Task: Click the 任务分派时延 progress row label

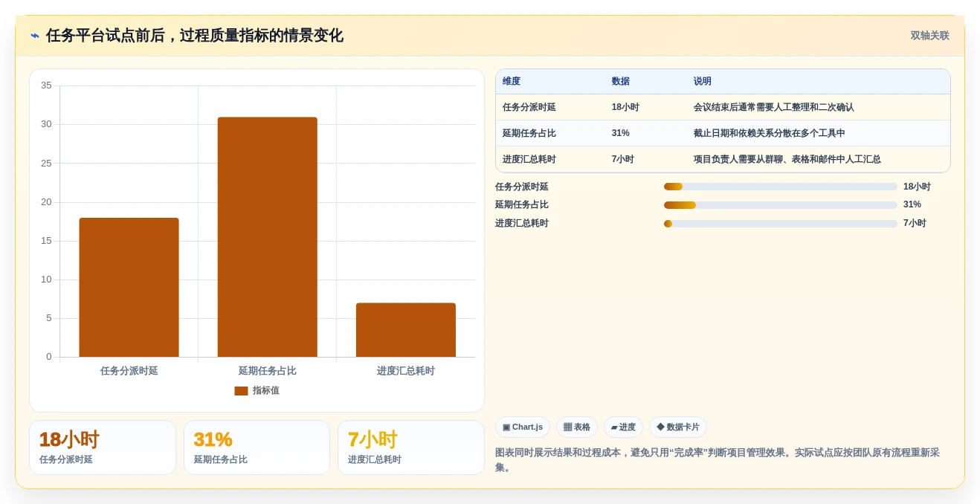Action: tap(522, 187)
